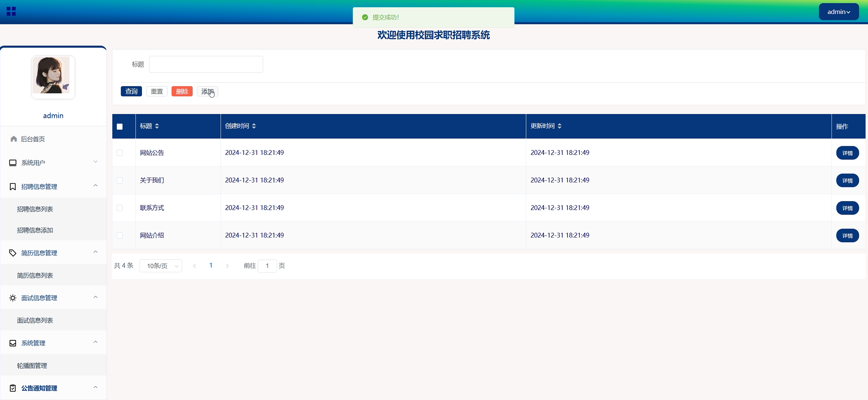868x400 pixels.
Task: Click the laptop icon for 系统用户
Action: coord(13,163)
